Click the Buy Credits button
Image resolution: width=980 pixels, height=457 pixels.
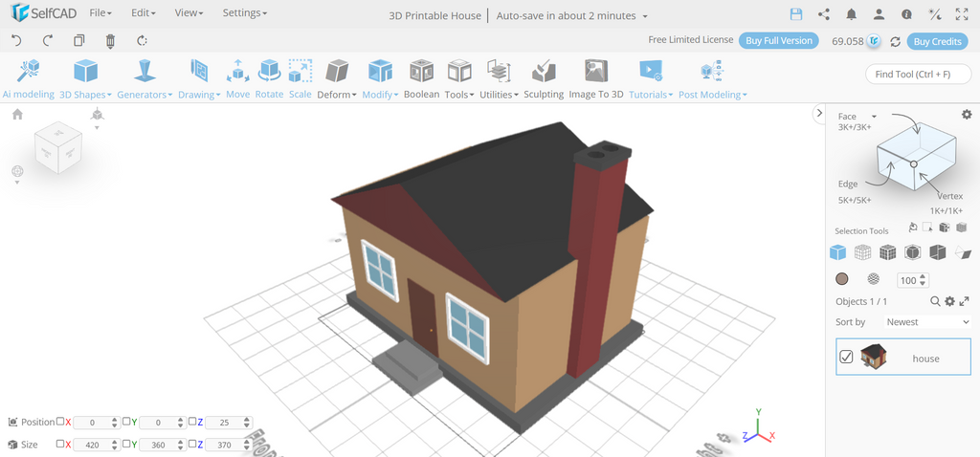937,41
